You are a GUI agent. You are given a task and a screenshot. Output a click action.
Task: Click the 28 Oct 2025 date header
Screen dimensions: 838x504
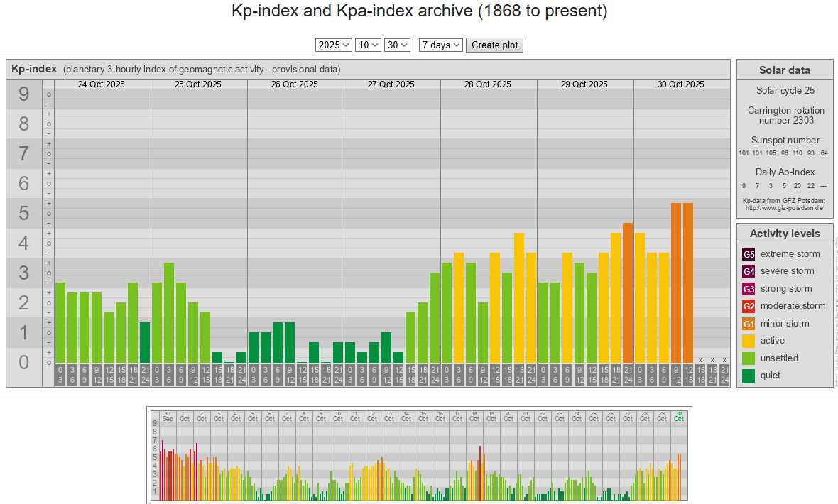click(x=488, y=84)
